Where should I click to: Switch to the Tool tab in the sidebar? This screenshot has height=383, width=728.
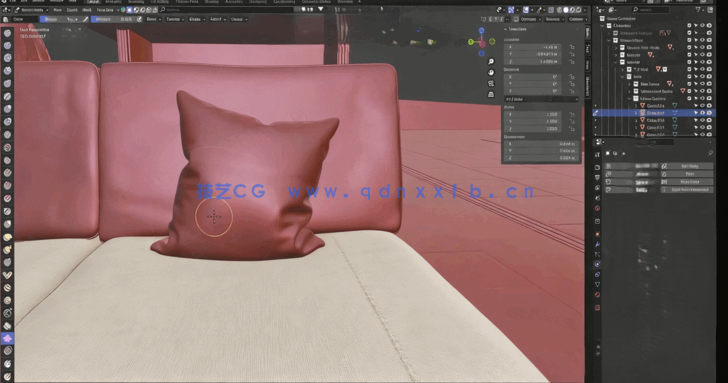click(588, 48)
